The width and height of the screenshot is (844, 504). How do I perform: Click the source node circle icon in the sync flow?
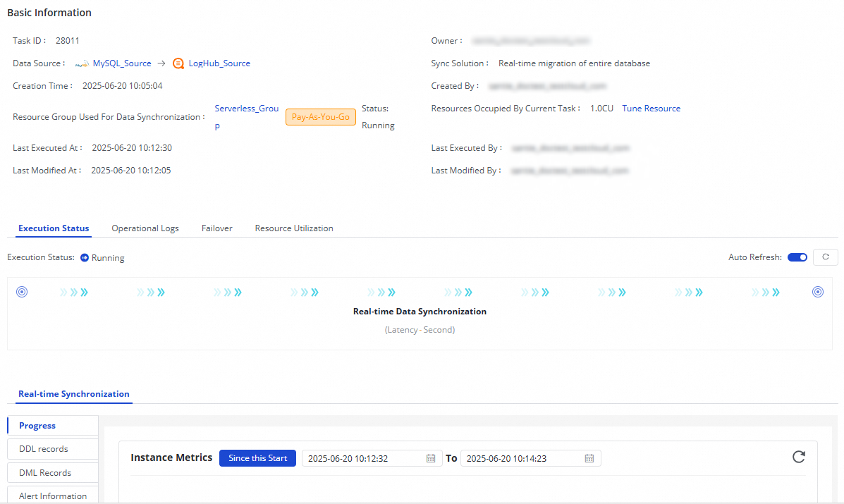(22, 292)
